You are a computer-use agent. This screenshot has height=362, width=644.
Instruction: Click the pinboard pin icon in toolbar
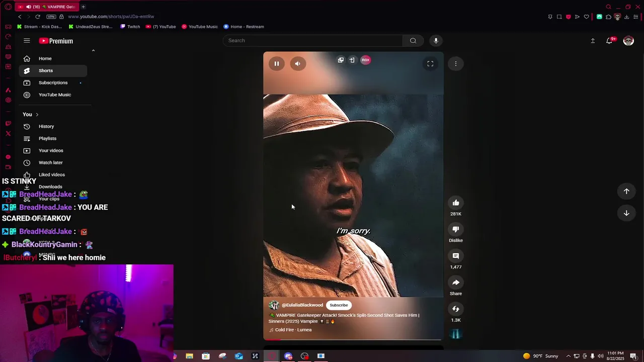pyautogui.click(x=550, y=17)
